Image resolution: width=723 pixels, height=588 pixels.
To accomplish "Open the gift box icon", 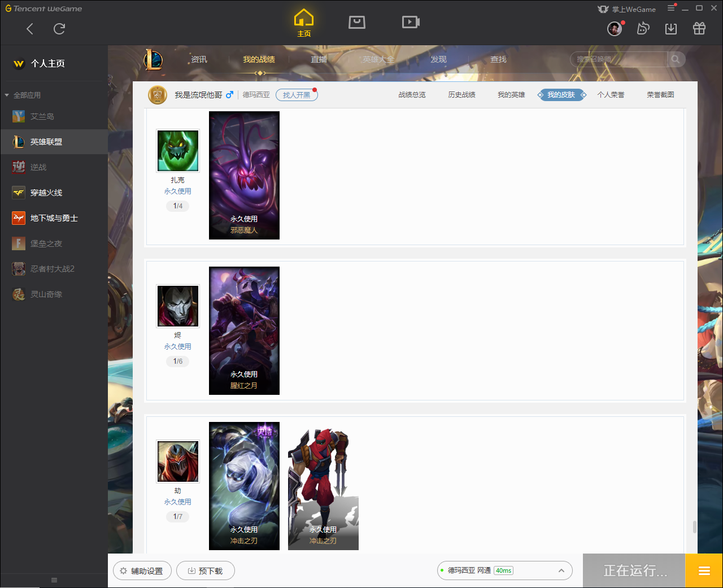I will [x=699, y=28].
